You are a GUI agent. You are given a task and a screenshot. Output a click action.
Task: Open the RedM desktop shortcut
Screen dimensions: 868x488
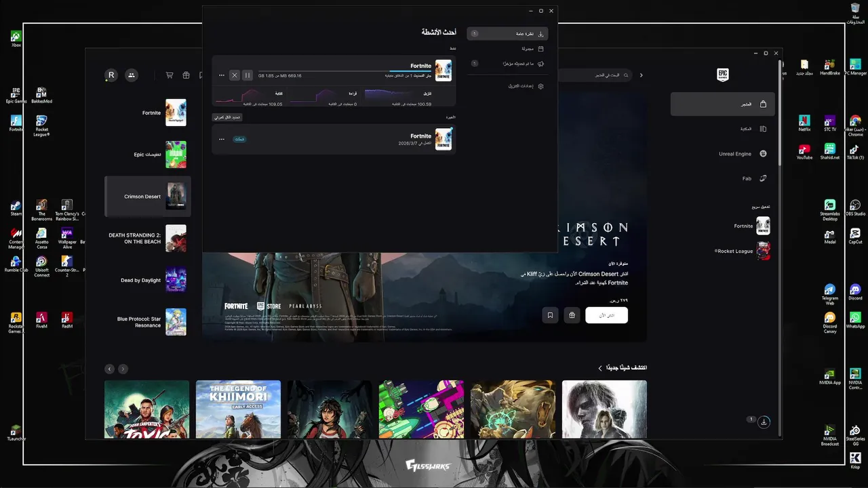67,320
